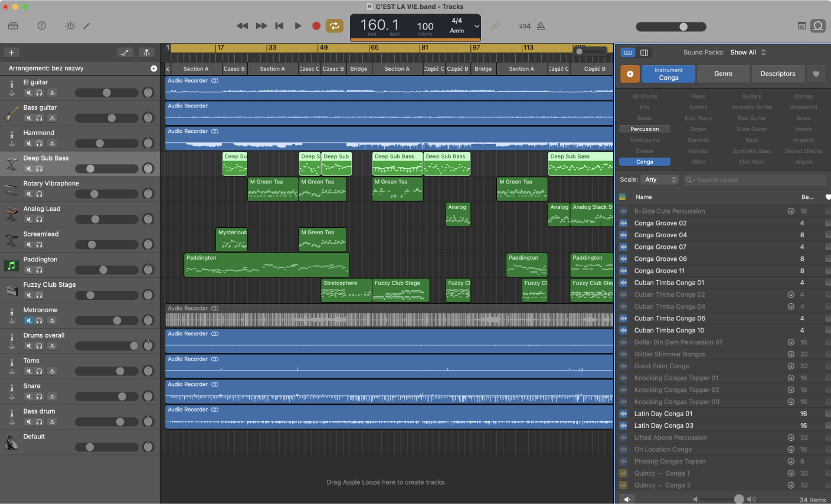
Task: Toggle the 1234 count-in button
Action: [x=524, y=26]
